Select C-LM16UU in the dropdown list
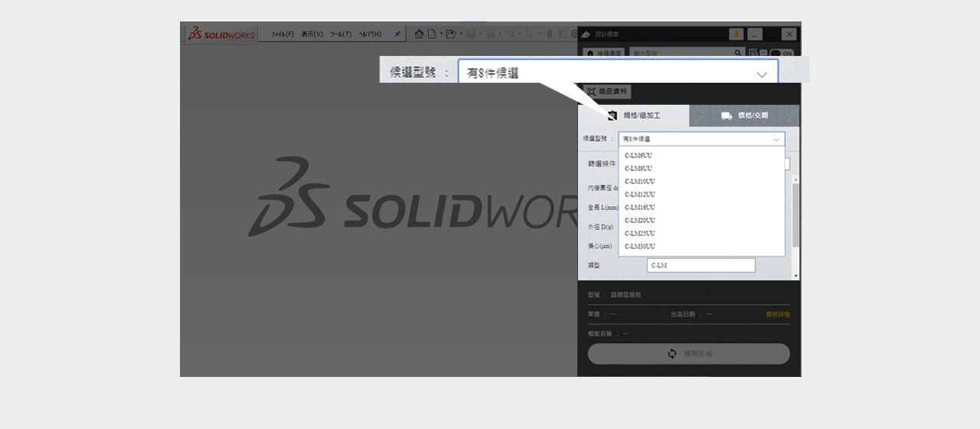Screen dimensions: 980x429 coord(640,208)
